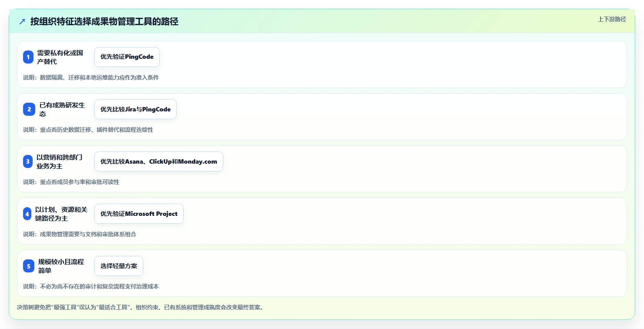Click the note about 数据隔离、迁移和本地运维能力
This screenshot has width=644, height=329.
pyautogui.click(x=91, y=77)
